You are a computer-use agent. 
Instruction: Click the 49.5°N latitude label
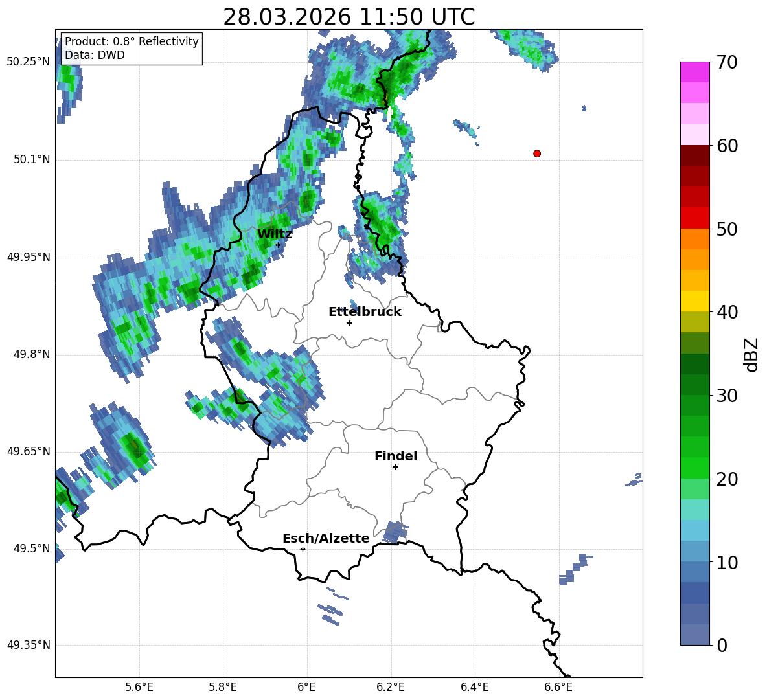coord(31,548)
